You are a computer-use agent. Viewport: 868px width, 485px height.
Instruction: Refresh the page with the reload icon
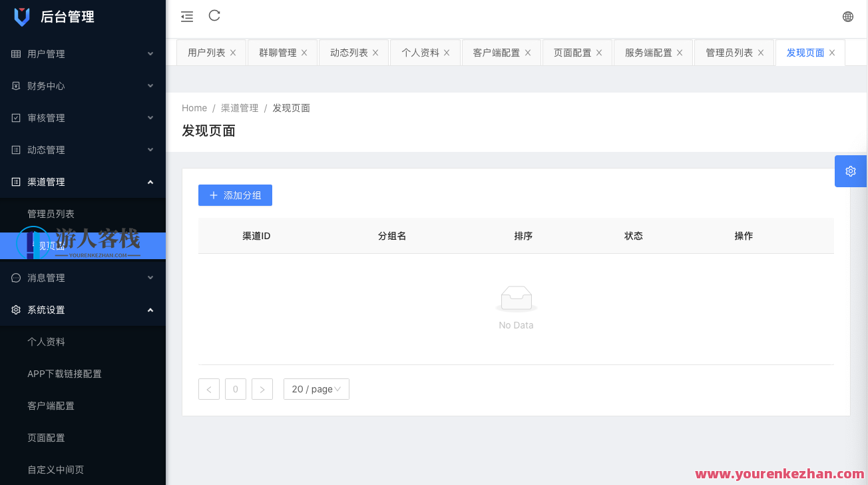(214, 15)
